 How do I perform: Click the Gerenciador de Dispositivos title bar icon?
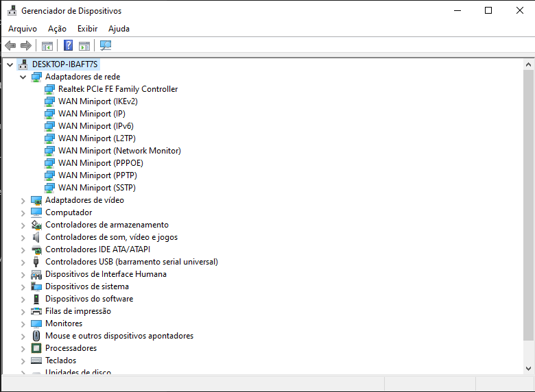pos(12,11)
